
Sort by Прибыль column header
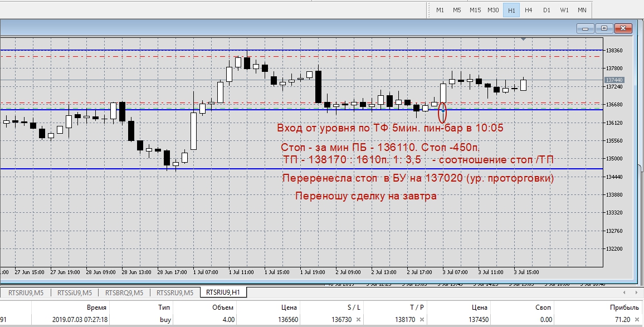625,308
